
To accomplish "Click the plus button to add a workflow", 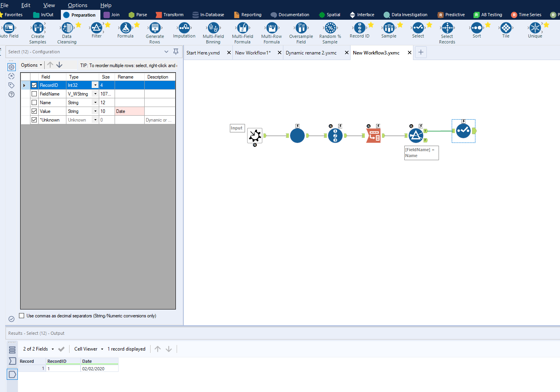I will [420, 52].
